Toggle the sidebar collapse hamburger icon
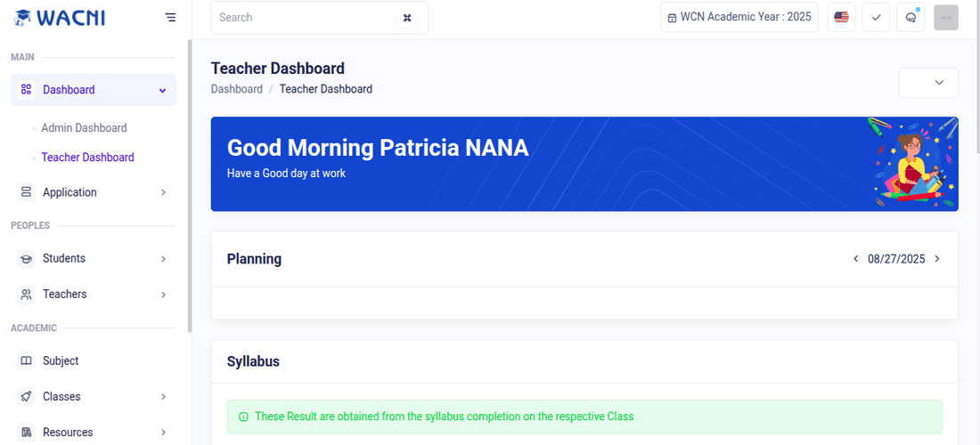980x445 pixels. 170,17
